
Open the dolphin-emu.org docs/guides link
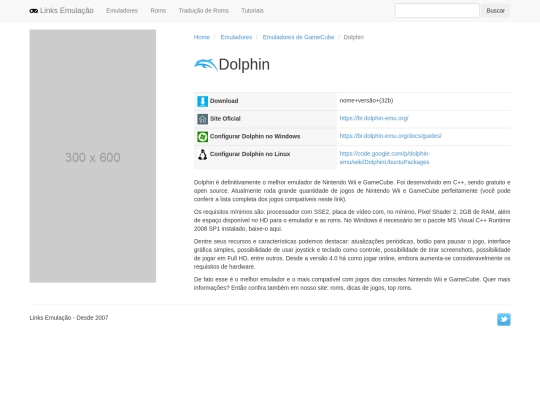[391, 136]
